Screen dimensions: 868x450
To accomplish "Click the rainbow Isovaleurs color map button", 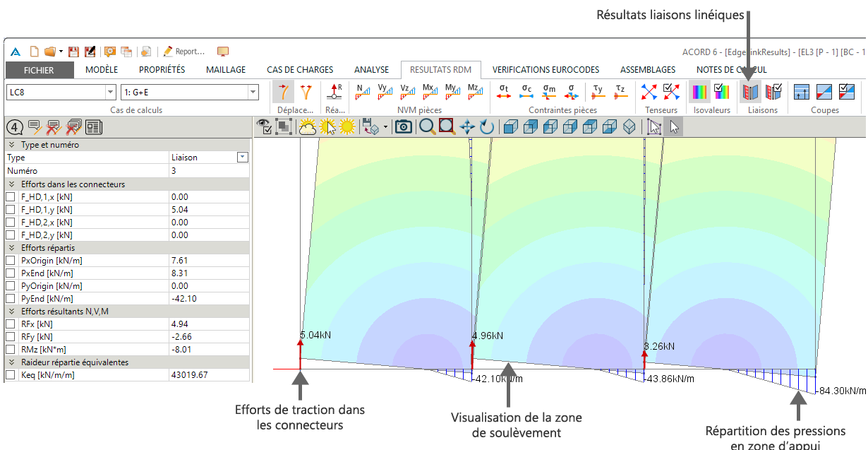I will pos(700,91).
